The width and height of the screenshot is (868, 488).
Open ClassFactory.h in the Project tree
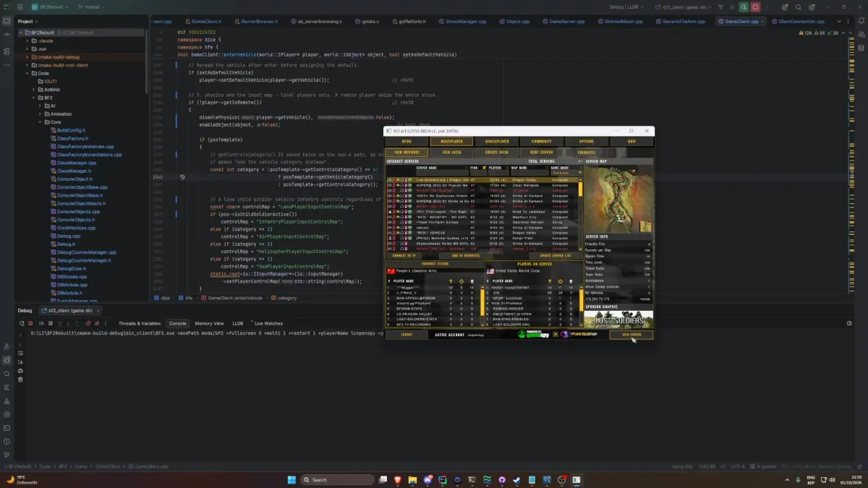click(x=72, y=138)
